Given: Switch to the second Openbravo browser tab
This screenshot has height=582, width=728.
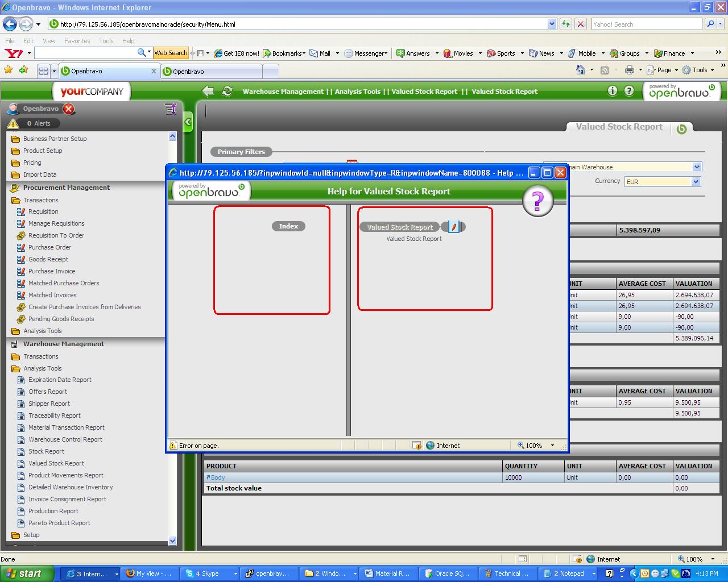Looking at the screenshot, I should 212,72.
